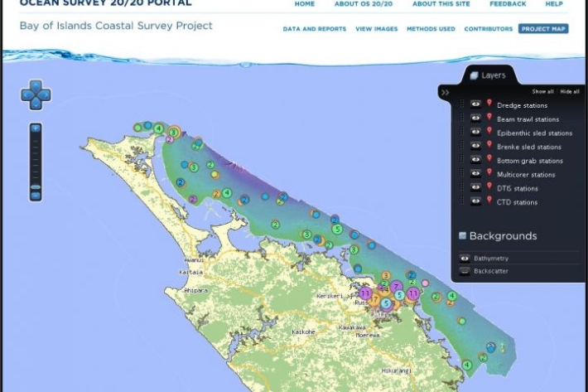Click the zoom slider handle
Screen dimensions: 588x392
coord(36,187)
